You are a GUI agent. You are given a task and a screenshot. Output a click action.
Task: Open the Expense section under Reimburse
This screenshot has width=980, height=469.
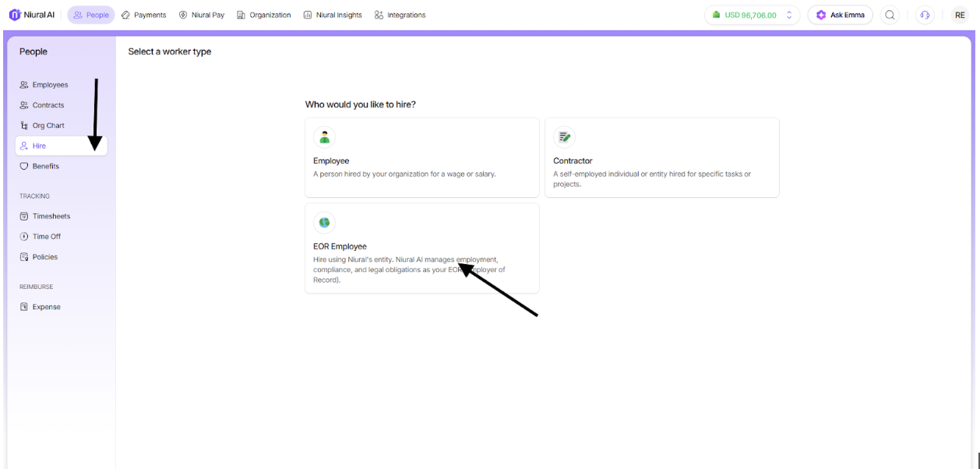click(x=45, y=306)
